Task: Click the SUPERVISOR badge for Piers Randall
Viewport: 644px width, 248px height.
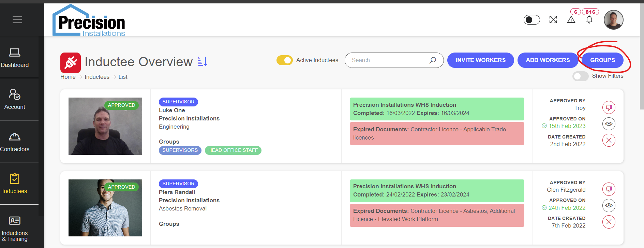Action: click(x=178, y=184)
